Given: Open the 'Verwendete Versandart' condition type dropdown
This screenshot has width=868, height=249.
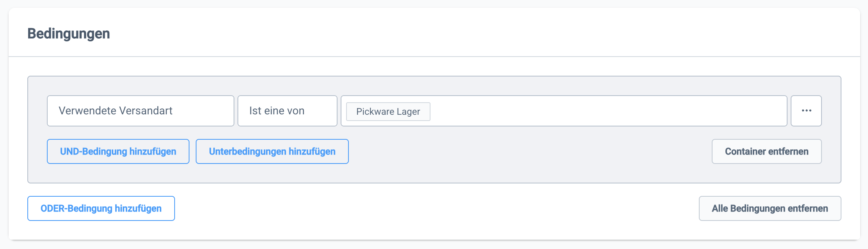Looking at the screenshot, I should [140, 111].
